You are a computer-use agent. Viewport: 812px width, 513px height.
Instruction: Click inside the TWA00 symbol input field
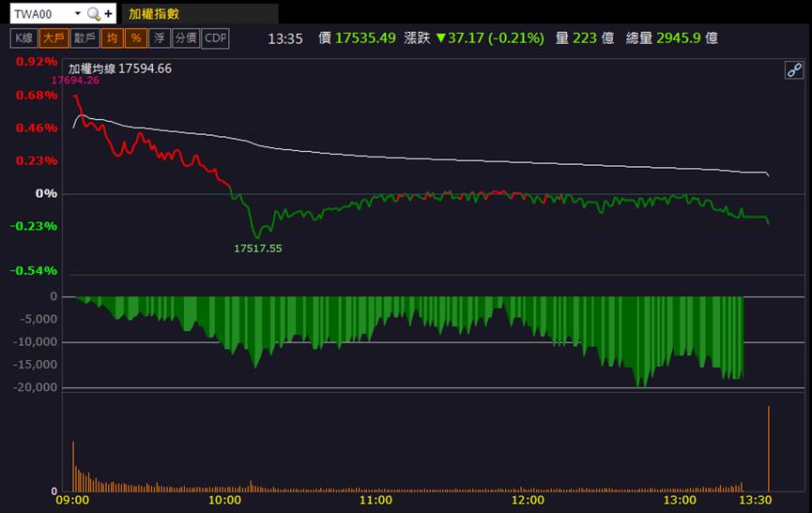[x=41, y=14]
